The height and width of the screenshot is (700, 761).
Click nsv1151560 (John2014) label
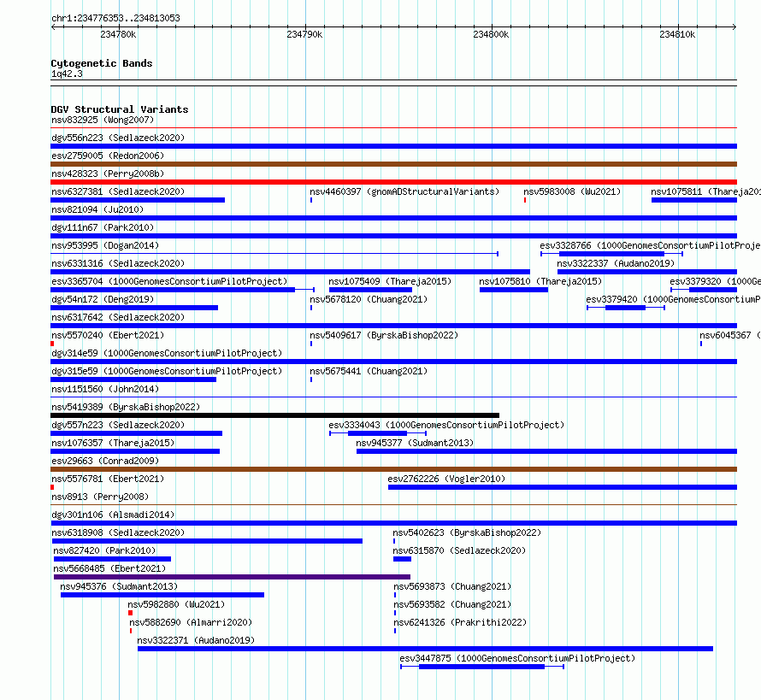pyautogui.click(x=105, y=389)
